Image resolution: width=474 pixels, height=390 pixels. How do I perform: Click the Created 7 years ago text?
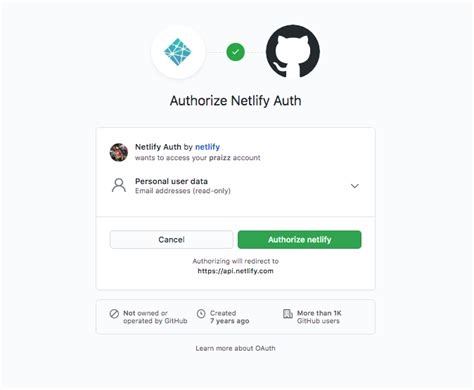229,317
